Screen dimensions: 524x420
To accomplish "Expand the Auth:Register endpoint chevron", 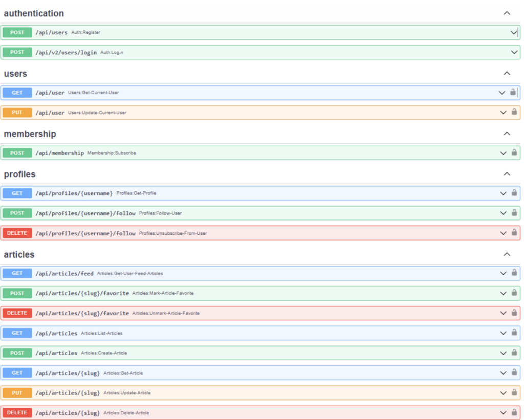I will tap(514, 32).
